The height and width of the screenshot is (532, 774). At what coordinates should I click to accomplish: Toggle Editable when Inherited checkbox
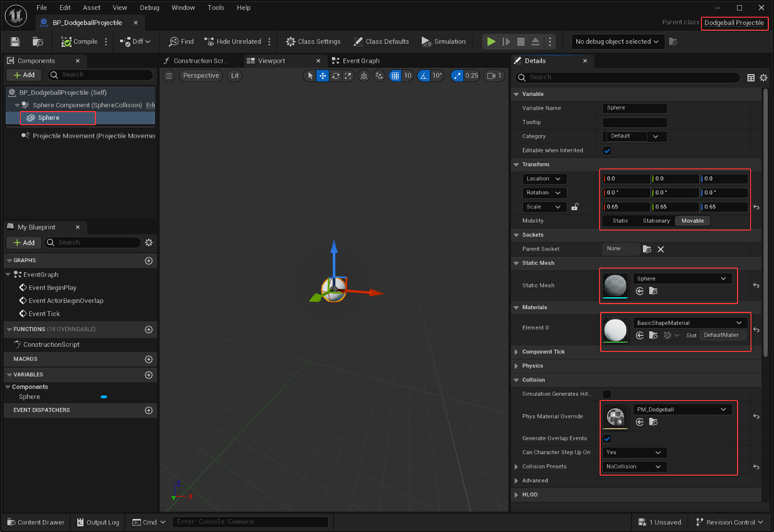pyautogui.click(x=607, y=150)
